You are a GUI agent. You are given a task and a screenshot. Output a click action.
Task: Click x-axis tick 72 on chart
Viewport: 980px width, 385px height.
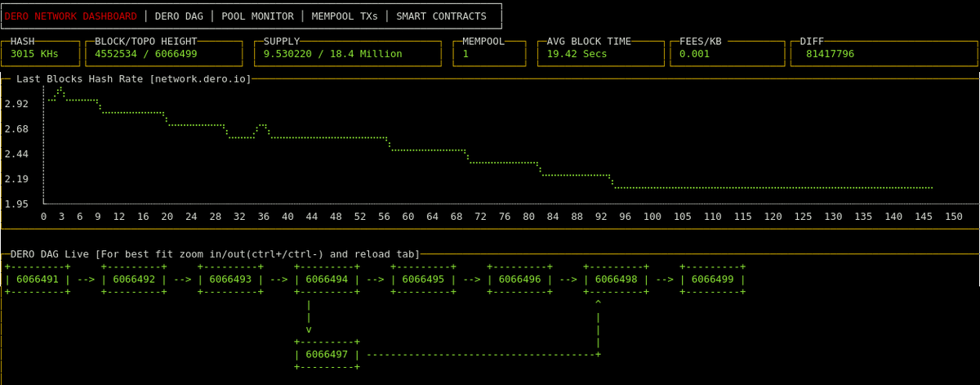[x=480, y=217]
